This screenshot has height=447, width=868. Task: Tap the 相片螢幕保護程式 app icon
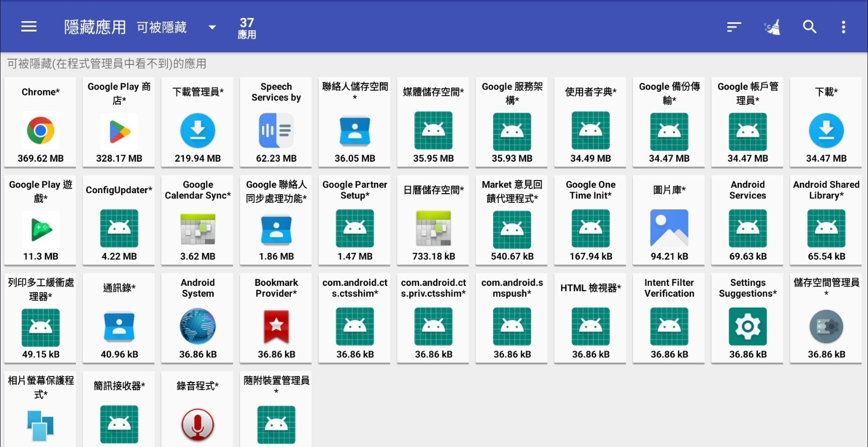pyautogui.click(x=41, y=424)
